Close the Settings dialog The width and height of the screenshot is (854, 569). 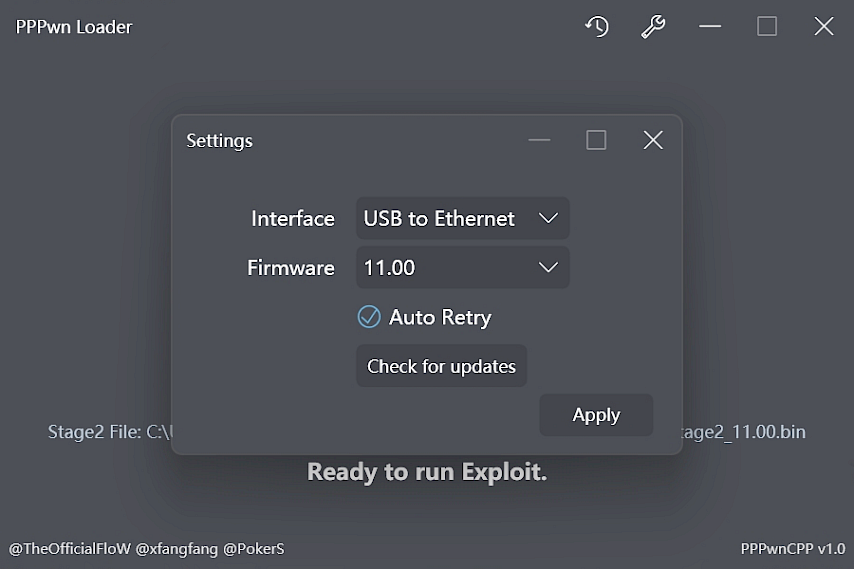click(653, 140)
